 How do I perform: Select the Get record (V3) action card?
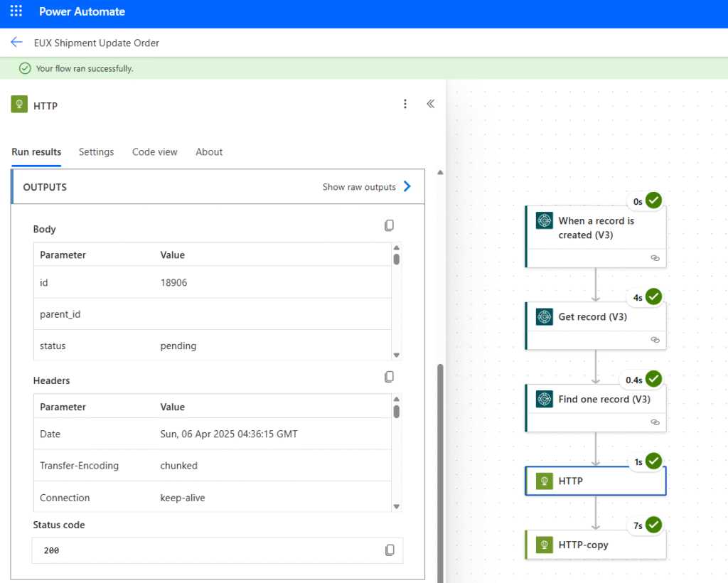coord(596,326)
